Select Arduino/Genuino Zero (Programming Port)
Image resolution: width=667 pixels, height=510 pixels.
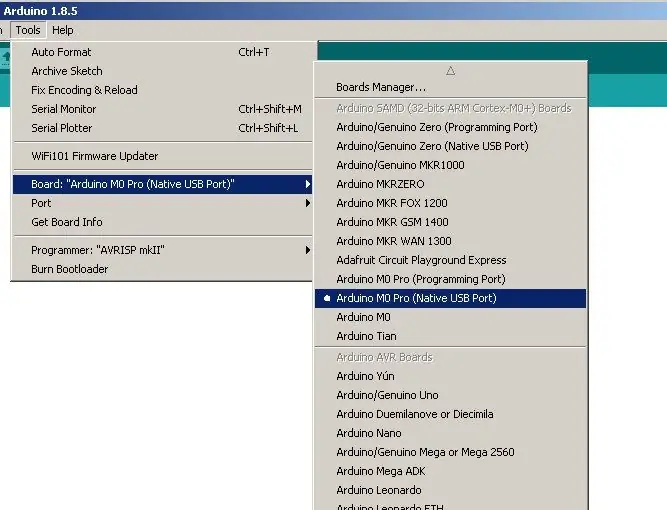[x=450, y=127]
